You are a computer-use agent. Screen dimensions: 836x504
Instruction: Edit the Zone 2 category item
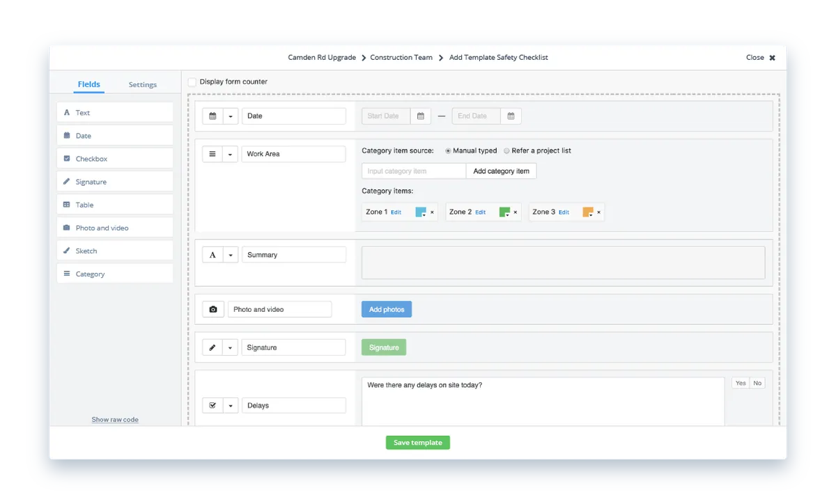(480, 212)
